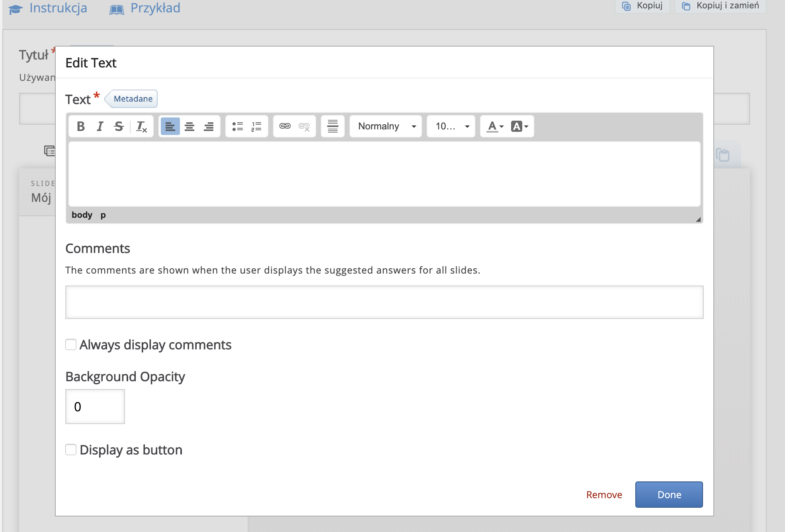
Task: Open the Normalny paragraph format dropdown
Action: tap(386, 126)
